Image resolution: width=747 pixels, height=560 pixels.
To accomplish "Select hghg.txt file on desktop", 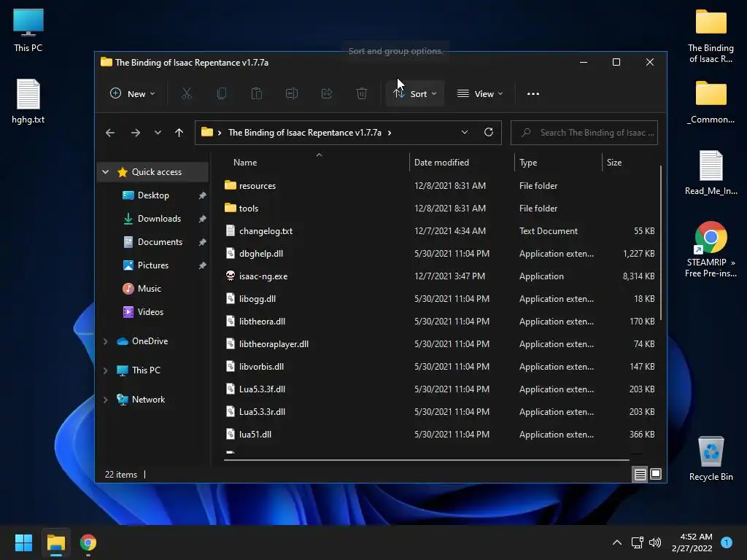I will coord(28,101).
